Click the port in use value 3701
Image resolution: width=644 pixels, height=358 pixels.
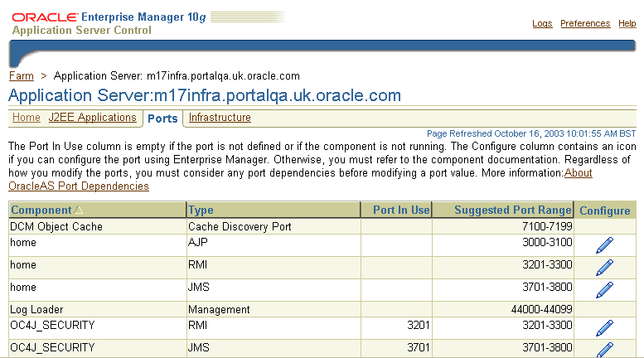418,347
